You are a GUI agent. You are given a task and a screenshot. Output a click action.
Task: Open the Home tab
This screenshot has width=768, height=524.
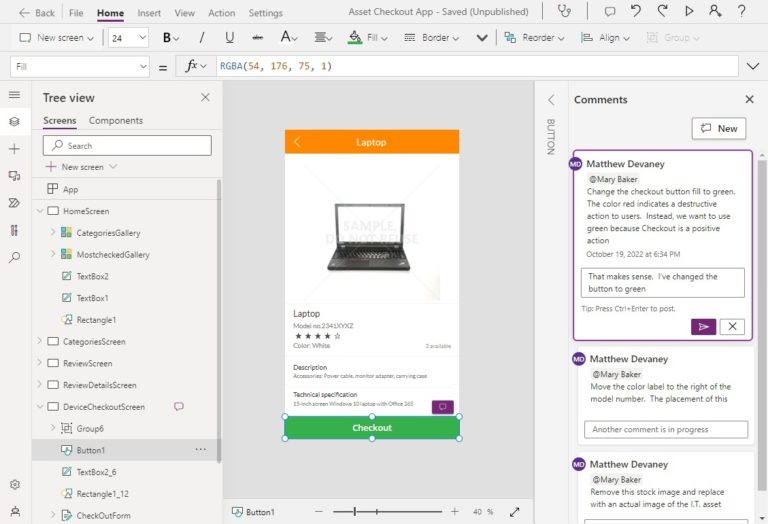[110, 13]
